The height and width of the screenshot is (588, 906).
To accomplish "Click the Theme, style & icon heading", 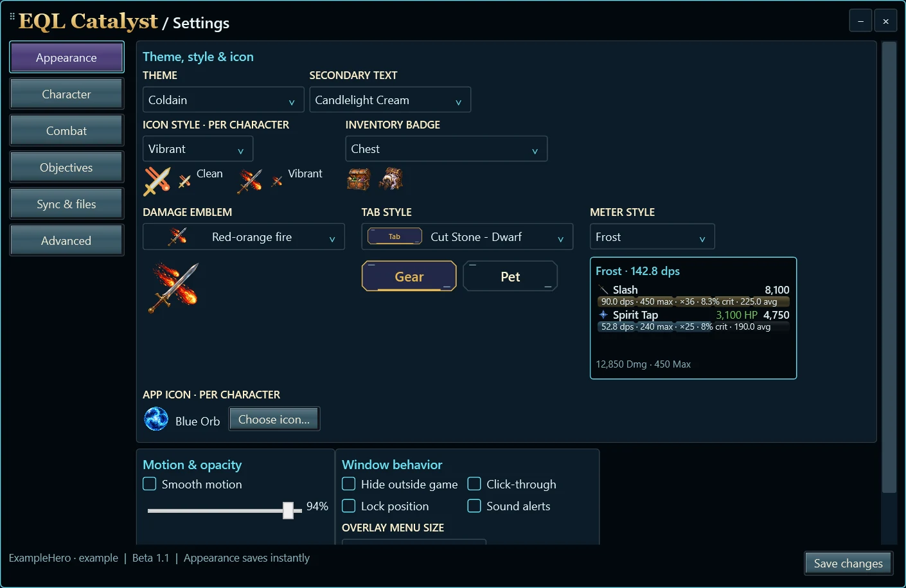I will click(x=198, y=57).
